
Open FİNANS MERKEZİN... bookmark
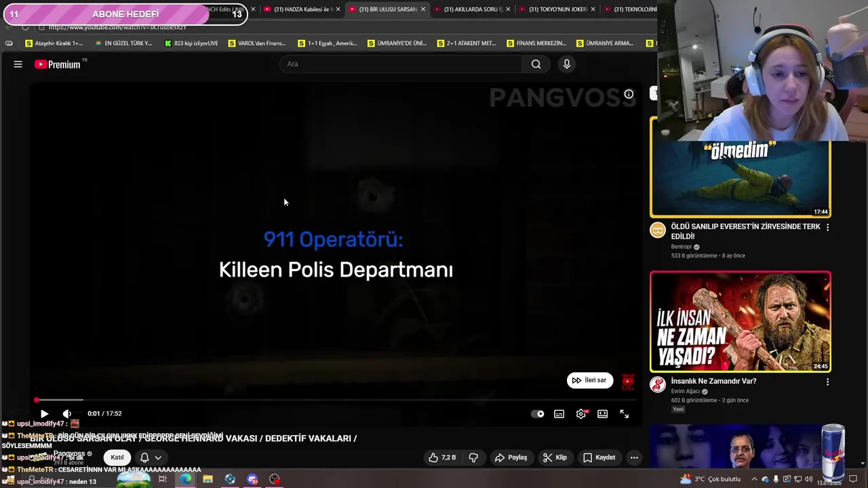(536, 43)
